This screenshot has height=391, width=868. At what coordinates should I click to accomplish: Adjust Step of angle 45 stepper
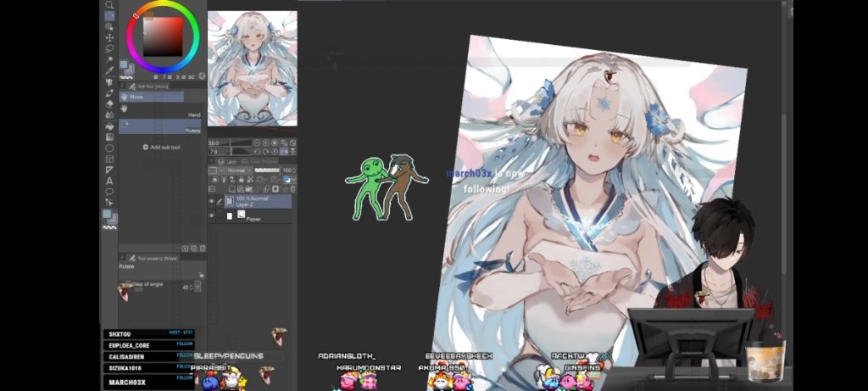click(x=191, y=288)
